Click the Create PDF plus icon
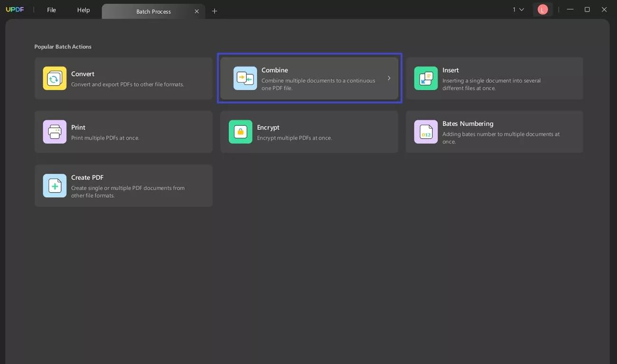 55,186
